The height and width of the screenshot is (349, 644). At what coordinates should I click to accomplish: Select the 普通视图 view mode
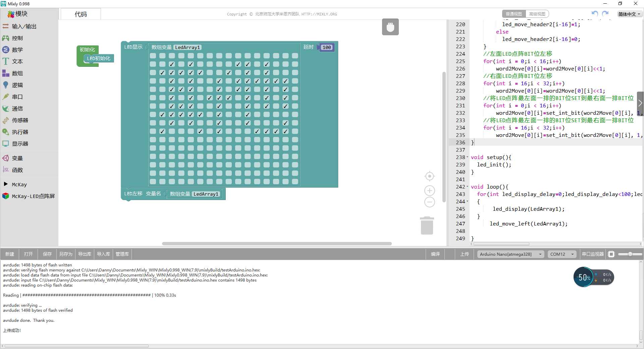(514, 14)
